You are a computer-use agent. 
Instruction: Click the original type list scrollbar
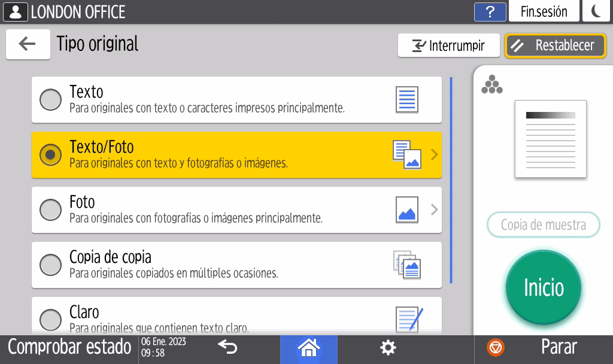point(451,180)
